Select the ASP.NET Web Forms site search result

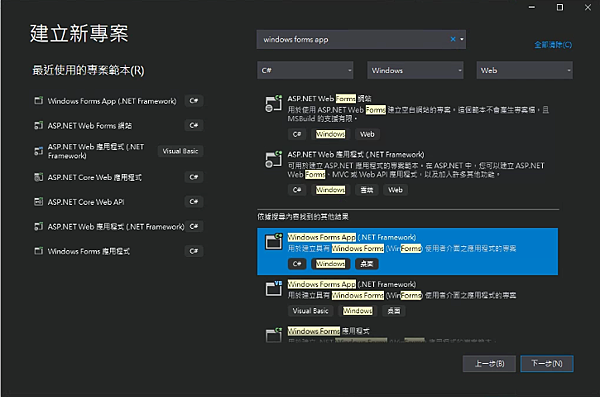pos(408,116)
